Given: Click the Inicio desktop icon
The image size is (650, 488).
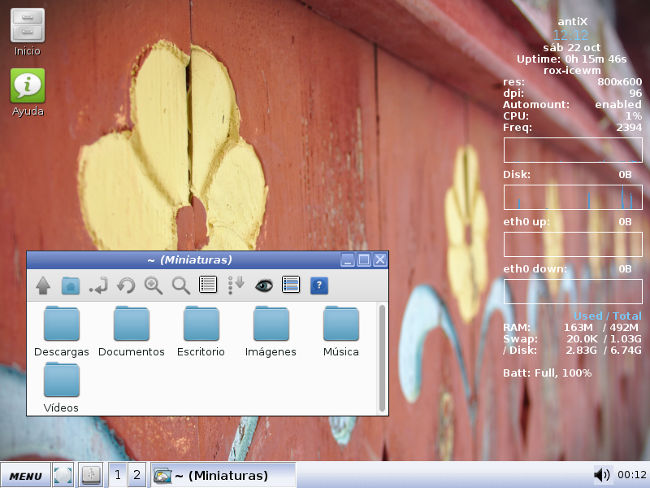Looking at the screenshot, I should pyautogui.click(x=27, y=32).
